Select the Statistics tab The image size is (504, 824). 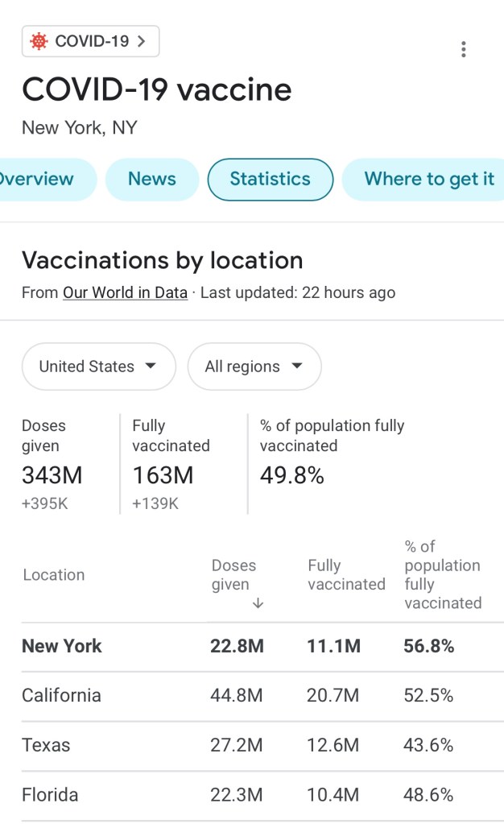[270, 179]
